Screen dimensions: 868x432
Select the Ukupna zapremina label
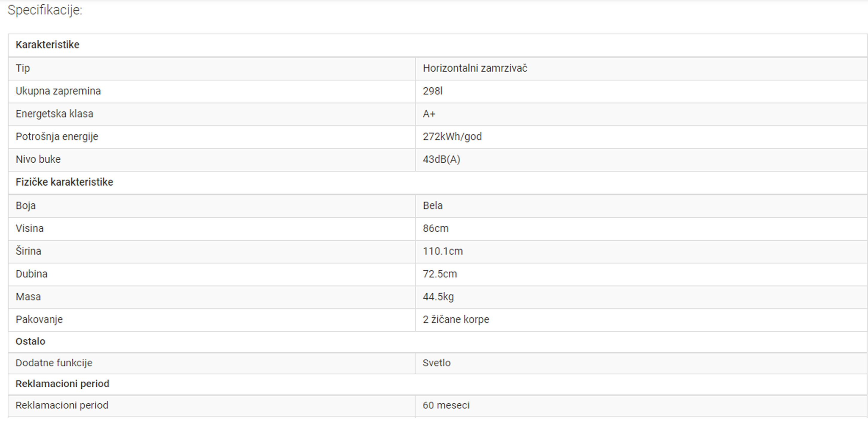tap(58, 91)
